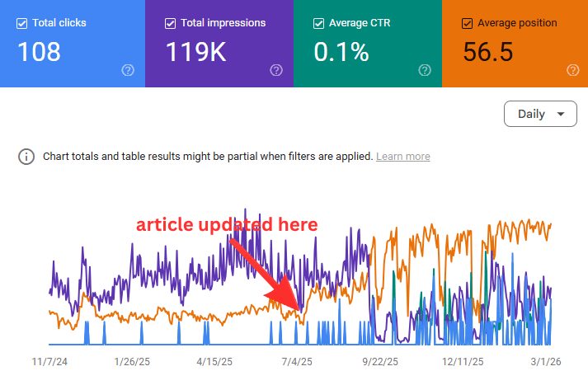The image size is (588, 385).
Task: Toggle the Total impressions checkbox
Action: 171,23
